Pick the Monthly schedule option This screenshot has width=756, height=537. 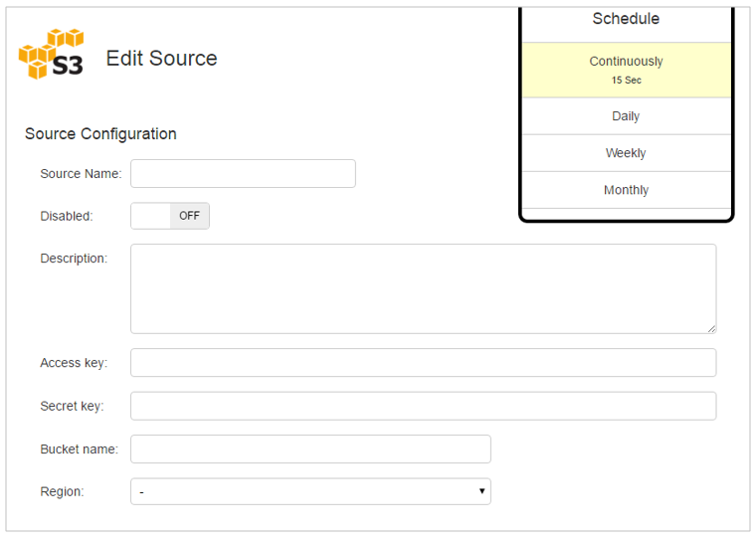coord(627,190)
